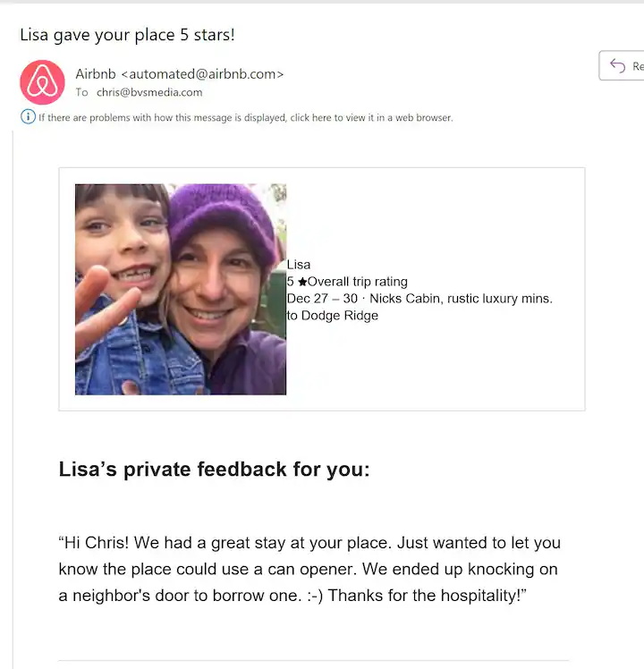Screen dimensions: 644x669
Task: Click the rating number 5 before the star
Action: [291, 282]
